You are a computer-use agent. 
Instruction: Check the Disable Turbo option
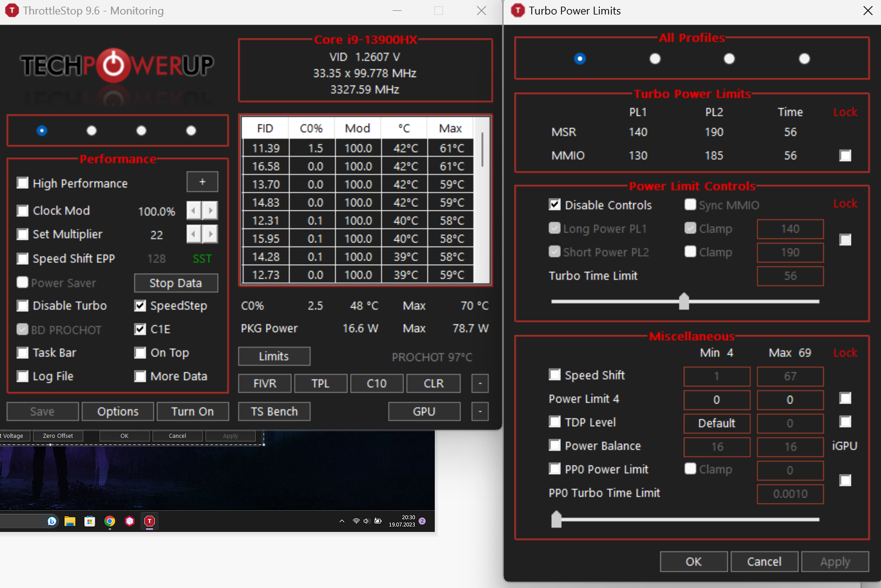click(x=23, y=306)
